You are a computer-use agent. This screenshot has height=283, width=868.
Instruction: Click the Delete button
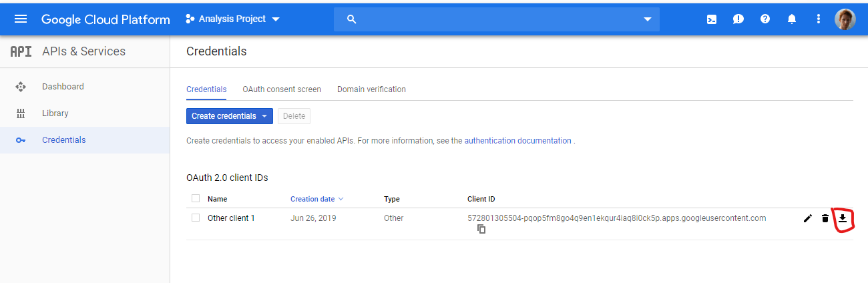[x=294, y=116]
